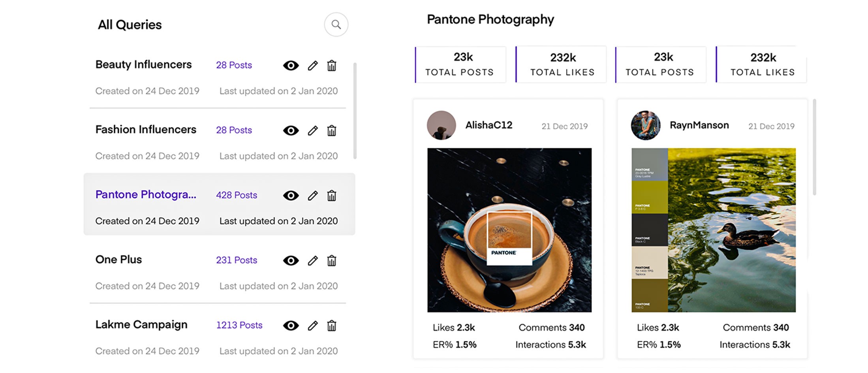
Task: Edit the One Plus query
Action: point(313,261)
